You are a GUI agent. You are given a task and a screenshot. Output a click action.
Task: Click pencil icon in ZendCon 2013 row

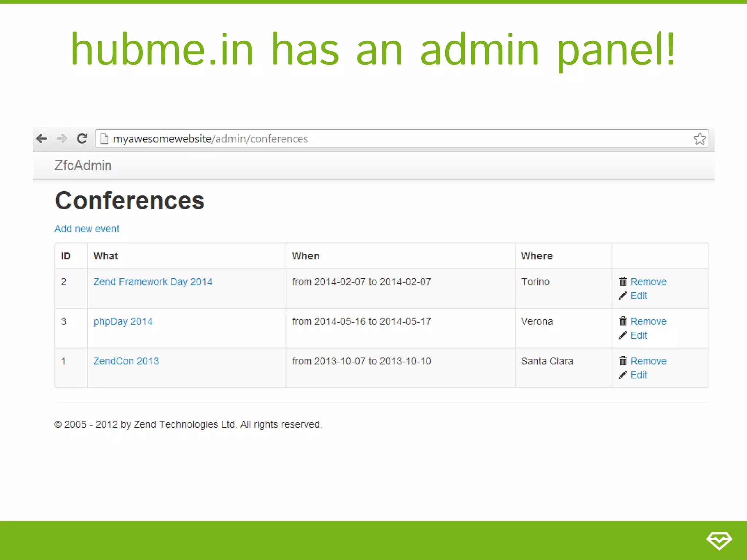[623, 375]
